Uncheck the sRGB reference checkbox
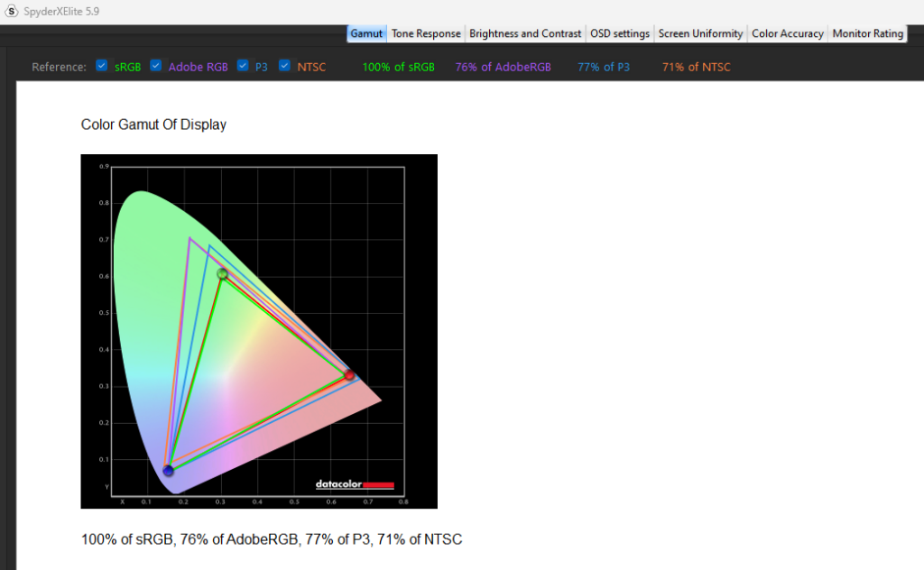This screenshot has height=570, width=924. point(102,66)
